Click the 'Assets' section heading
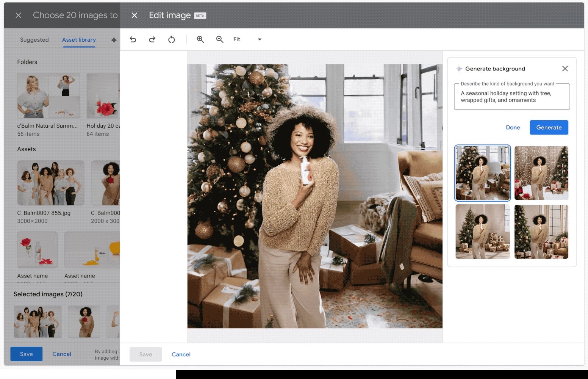Image resolution: width=588 pixels, height=379 pixels. 27,149
